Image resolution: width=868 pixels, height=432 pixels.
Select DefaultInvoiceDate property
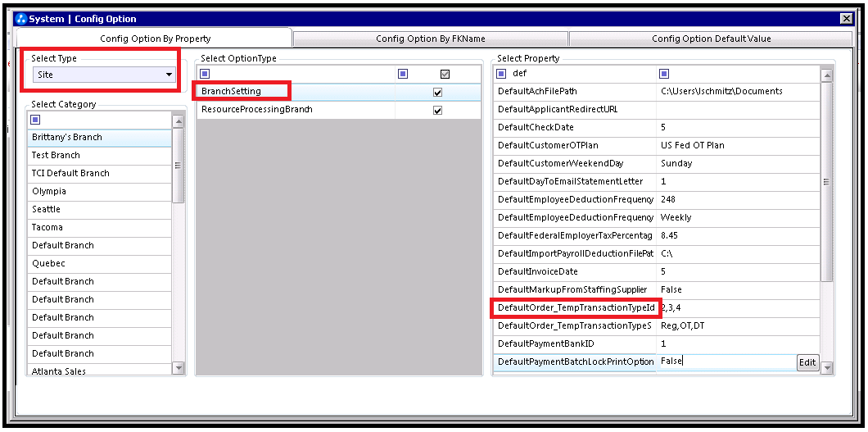pyautogui.click(x=575, y=272)
